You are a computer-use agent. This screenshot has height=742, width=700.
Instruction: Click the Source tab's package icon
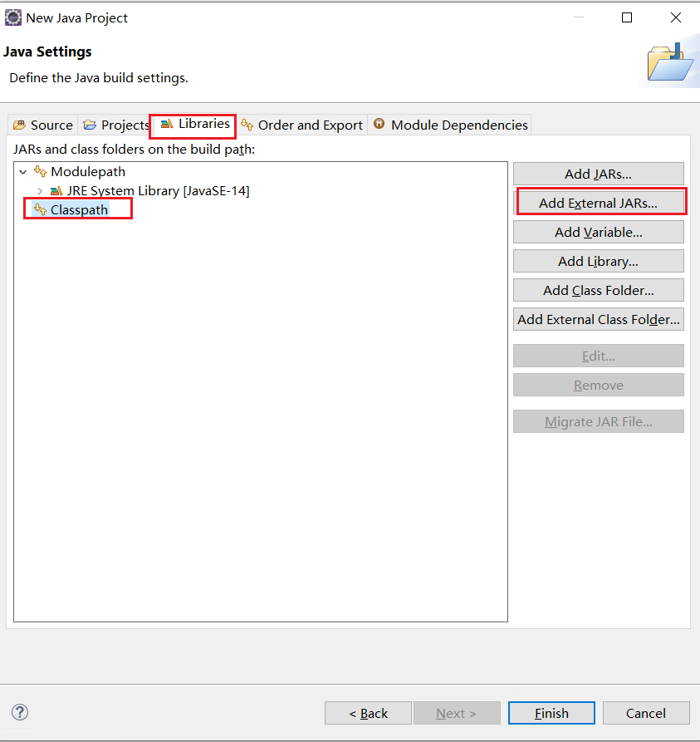18,124
